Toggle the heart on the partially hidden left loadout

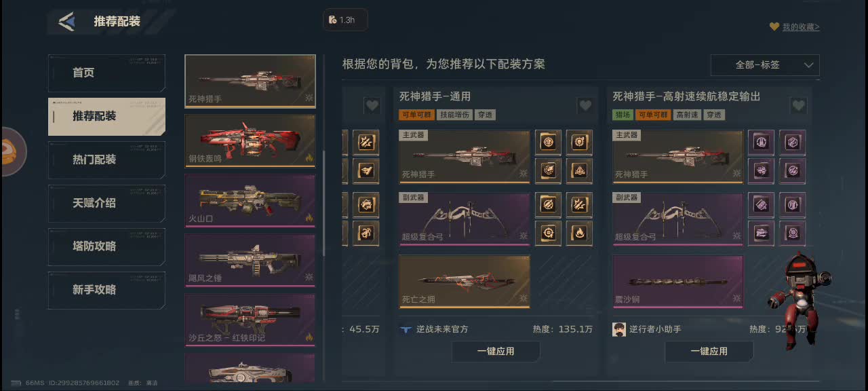pos(372,105)
